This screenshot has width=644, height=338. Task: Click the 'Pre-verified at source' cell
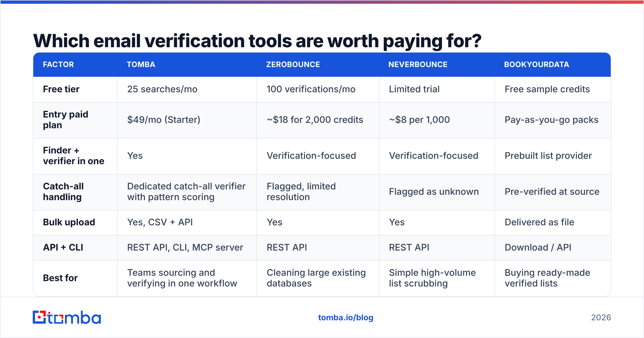coord(552,192)
